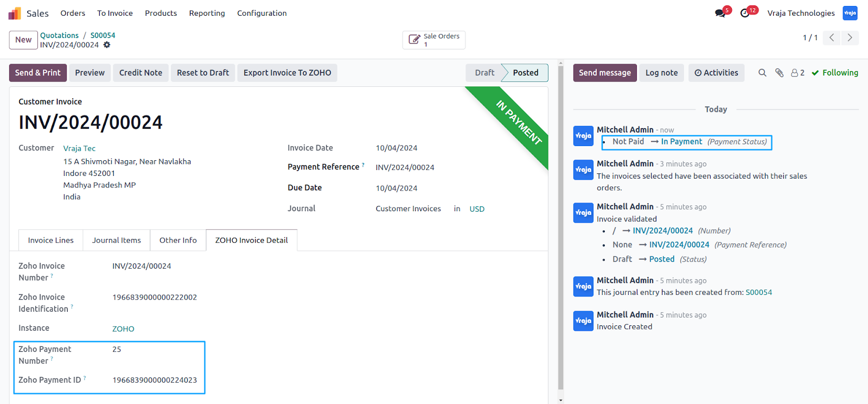Open the USD currency link
Screen dimensions: 868x404
(477, 209)
